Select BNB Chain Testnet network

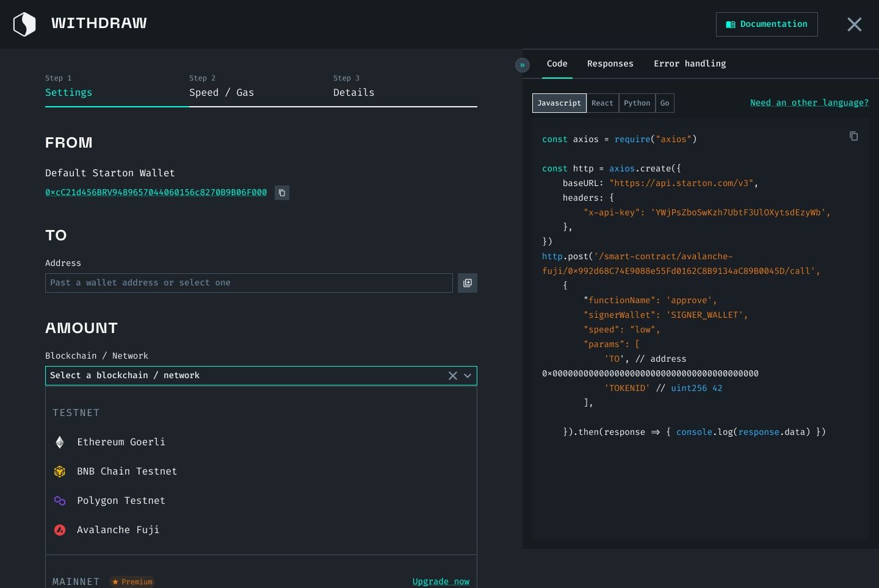point(261,471)
